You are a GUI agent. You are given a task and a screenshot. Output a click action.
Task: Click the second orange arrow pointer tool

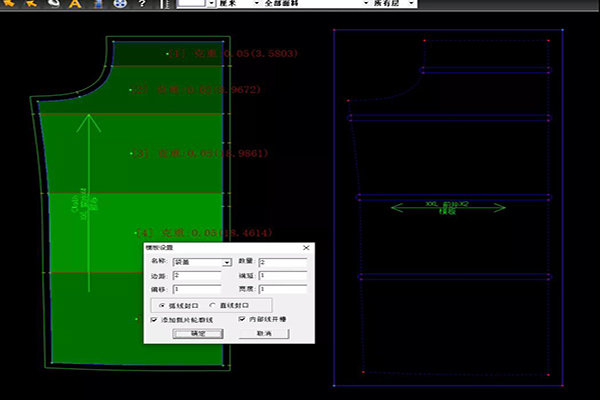point(29,4)
